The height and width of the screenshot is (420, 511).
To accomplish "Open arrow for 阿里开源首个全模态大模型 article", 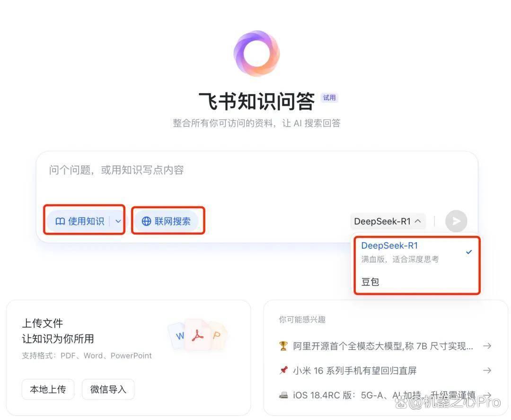I will point(487,346).
